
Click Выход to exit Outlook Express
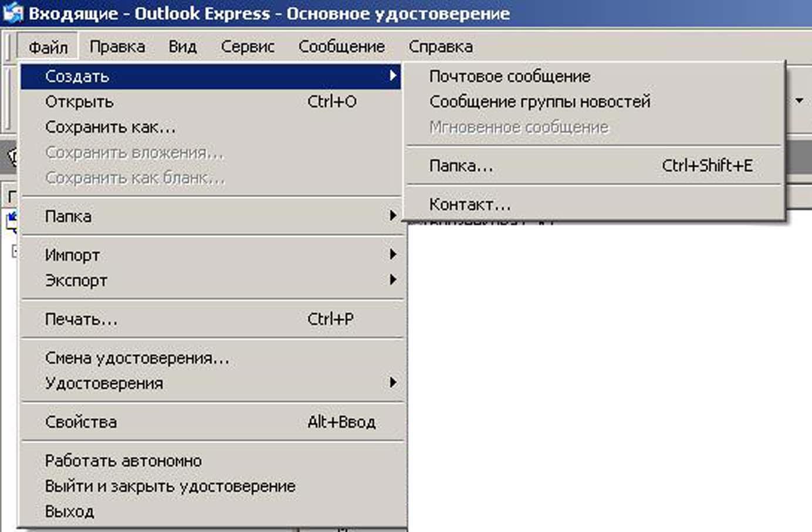tap(211, 511)
